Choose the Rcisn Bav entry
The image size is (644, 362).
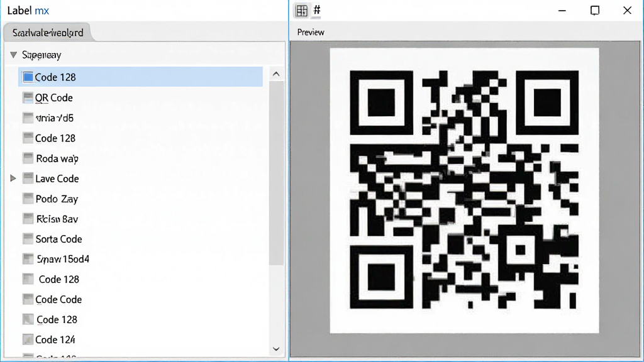(57, 219)
